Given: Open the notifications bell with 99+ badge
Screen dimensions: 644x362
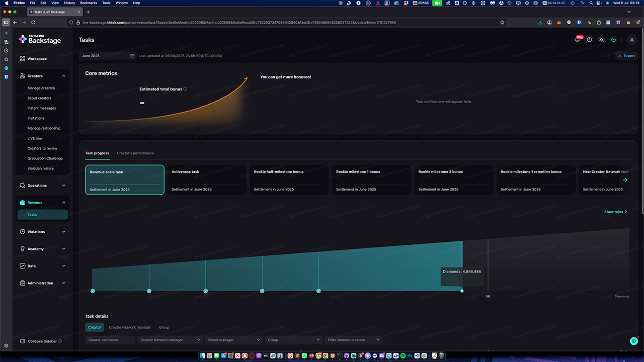Looking at the screenshot, I should point(578,40).
